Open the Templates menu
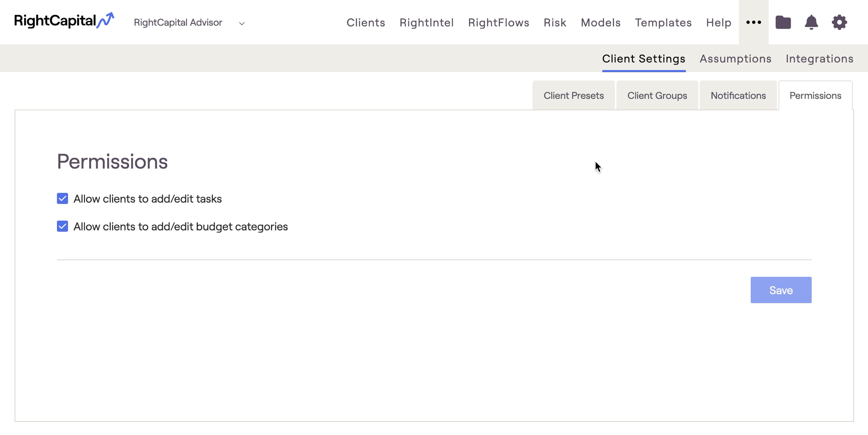This screenshot has height=435, width=868. (x=663, y=23)
